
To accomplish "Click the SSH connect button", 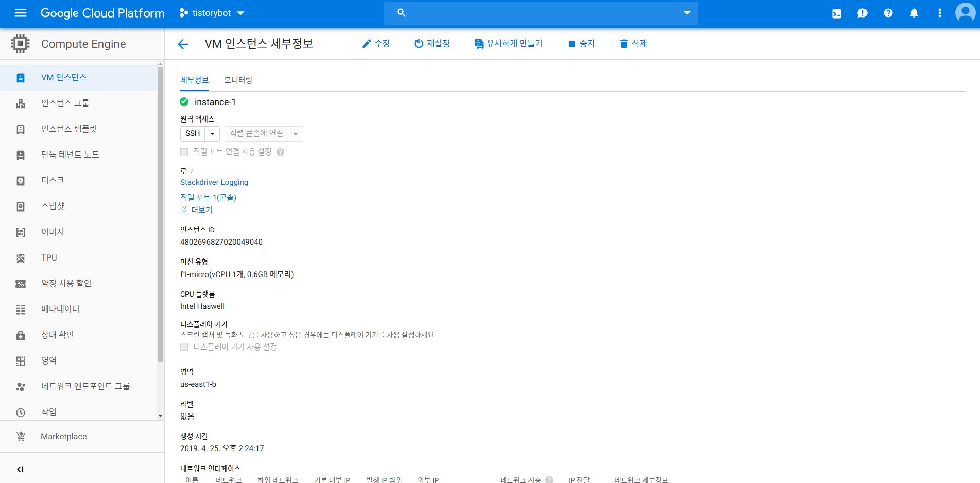I will [193, 134].
